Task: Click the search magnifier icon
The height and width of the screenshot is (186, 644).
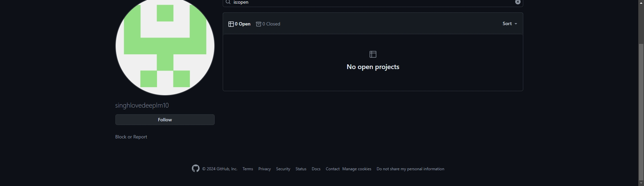Action: pos(228,2)
